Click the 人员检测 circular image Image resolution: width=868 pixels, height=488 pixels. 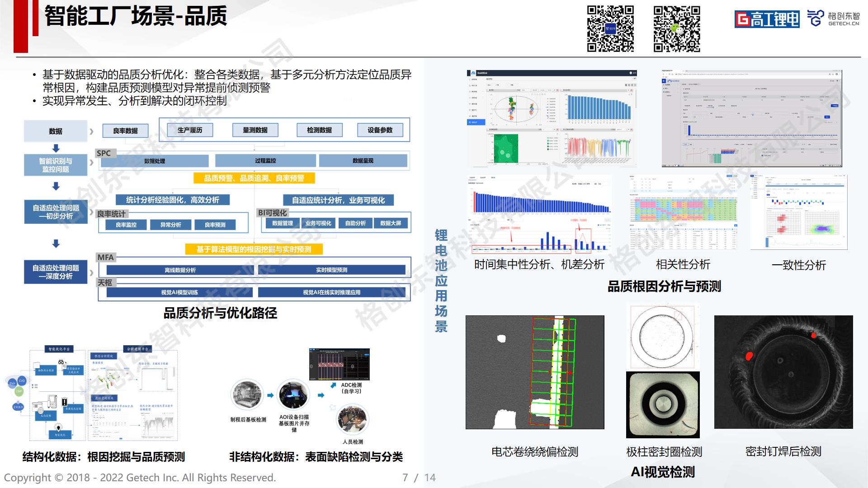pos(353,419)
